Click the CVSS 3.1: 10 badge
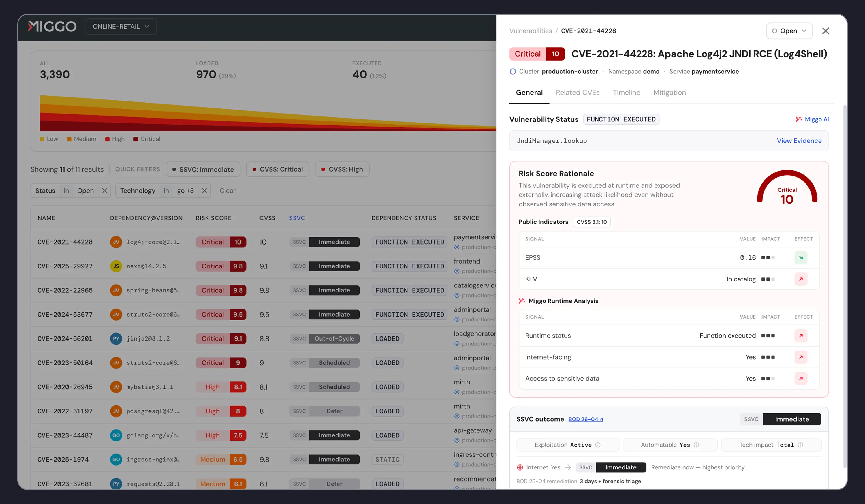Image resolution: width=865 pixels, height=504 pixels. [x=591, y=222]
